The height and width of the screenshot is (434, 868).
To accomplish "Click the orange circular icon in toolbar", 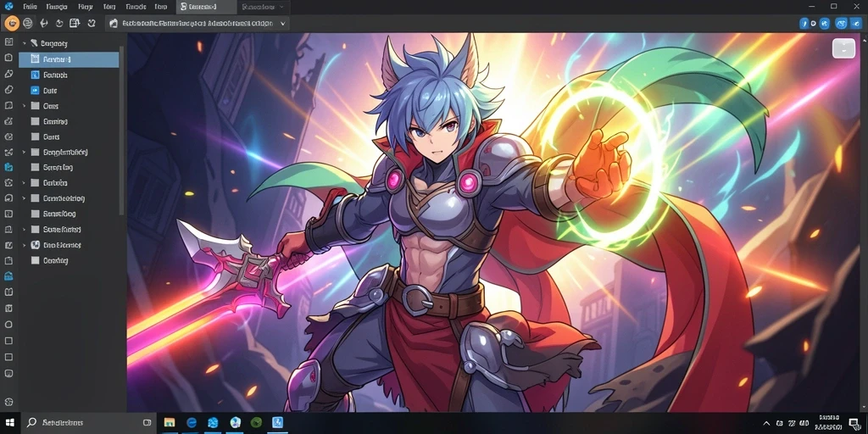I will (12, 23).
